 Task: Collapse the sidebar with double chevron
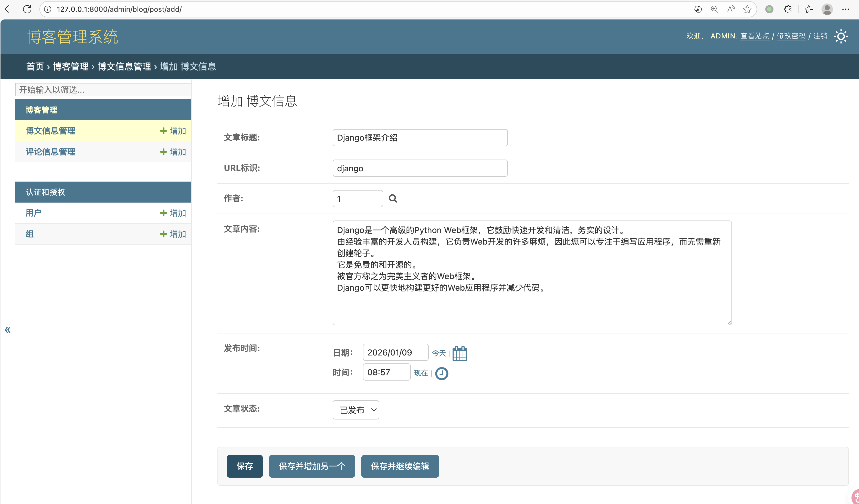tap(7, 330)
